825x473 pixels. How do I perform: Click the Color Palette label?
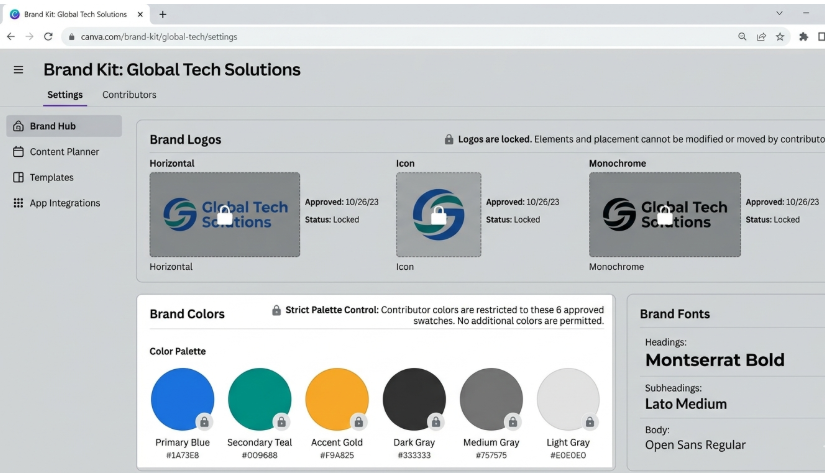point(177,351)
